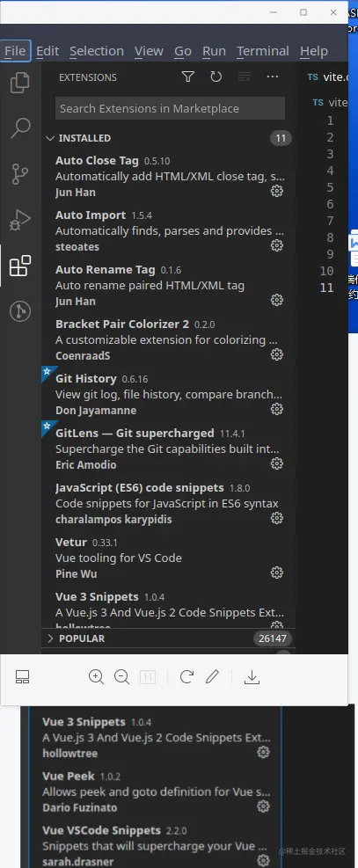Open the Run and Debug view icon
358x868 pixels.
(x=20, y=220)
